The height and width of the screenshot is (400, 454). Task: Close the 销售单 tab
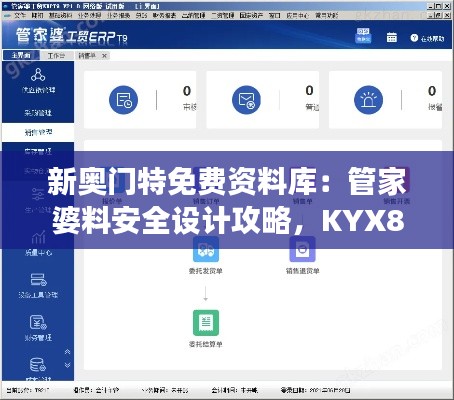click(104, 56)
